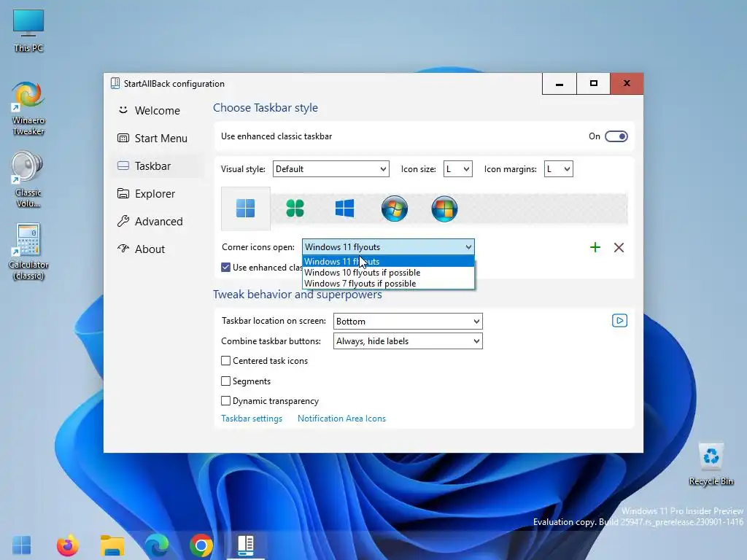The width and height of the screenshot is (747, 560).
Task: Minimize the StartAllBack configuration window
Action: point(560,84)
